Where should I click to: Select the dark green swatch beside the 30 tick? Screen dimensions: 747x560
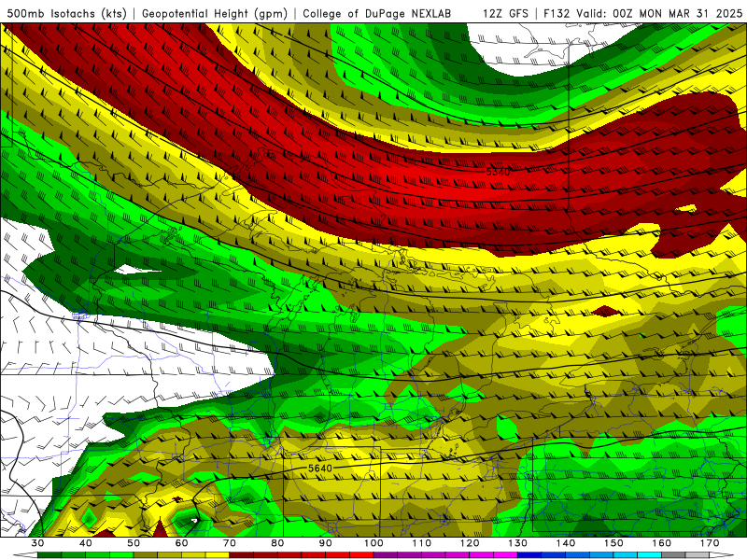[49, 555]
